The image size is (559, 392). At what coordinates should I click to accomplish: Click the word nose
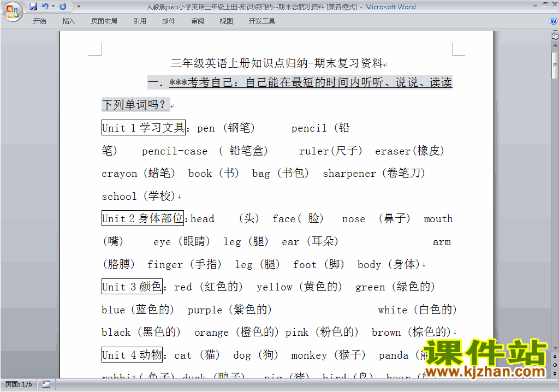tap(354, 219)
